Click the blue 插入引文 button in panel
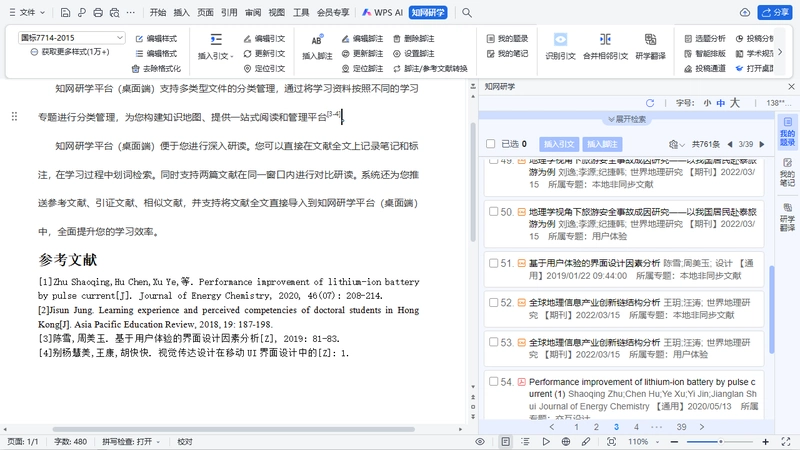 tap(559, 144)
